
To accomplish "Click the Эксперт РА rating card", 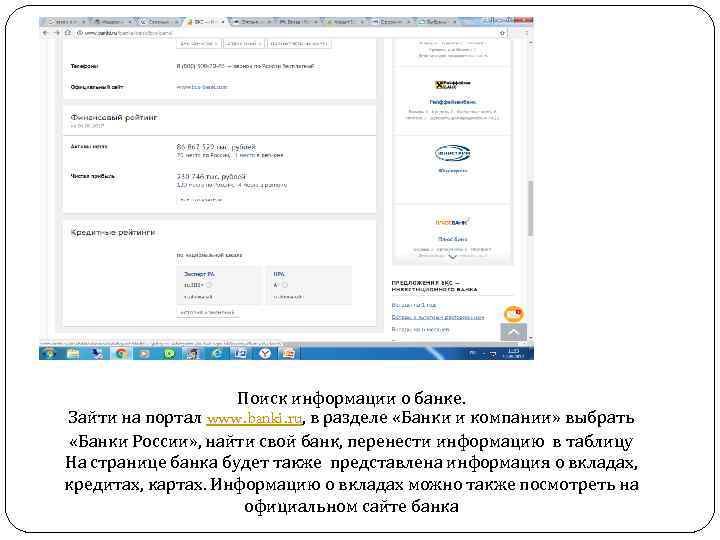I will coord(219,285).
